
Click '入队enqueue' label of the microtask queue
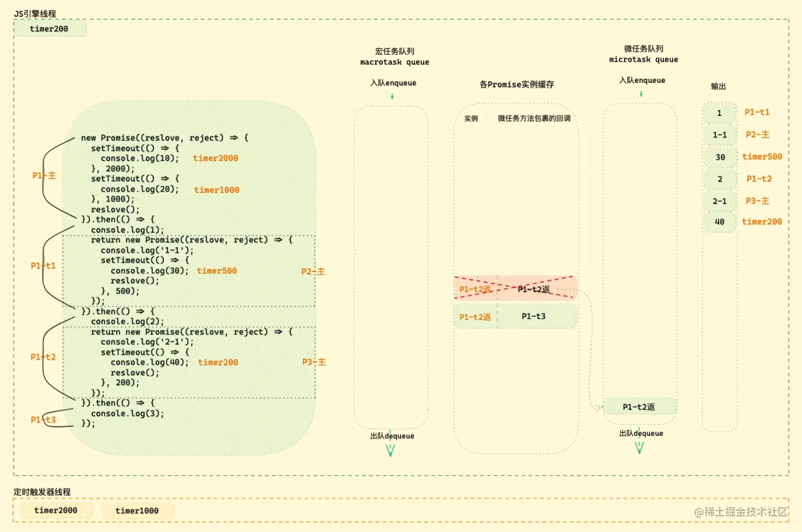pyautogui.click(x=642, y=80)
